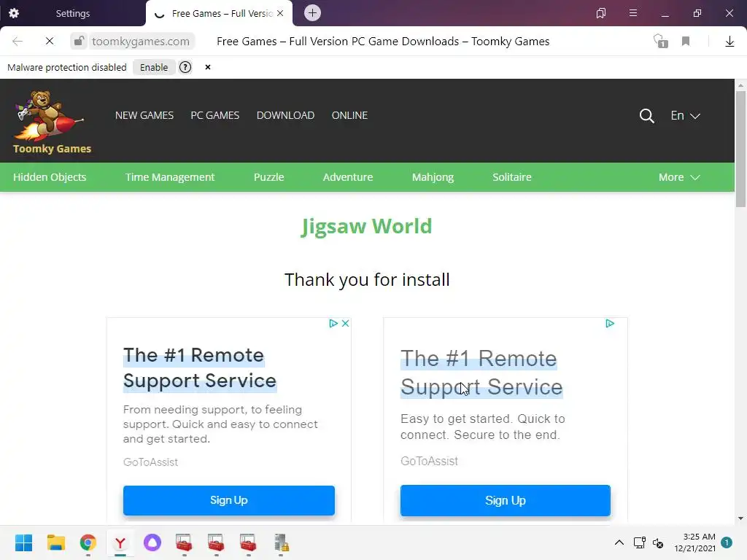Image resolution: width=747 pixels, height=560 pixels.
Task: Open network status tray icon
Action: (x=639, y=542)
